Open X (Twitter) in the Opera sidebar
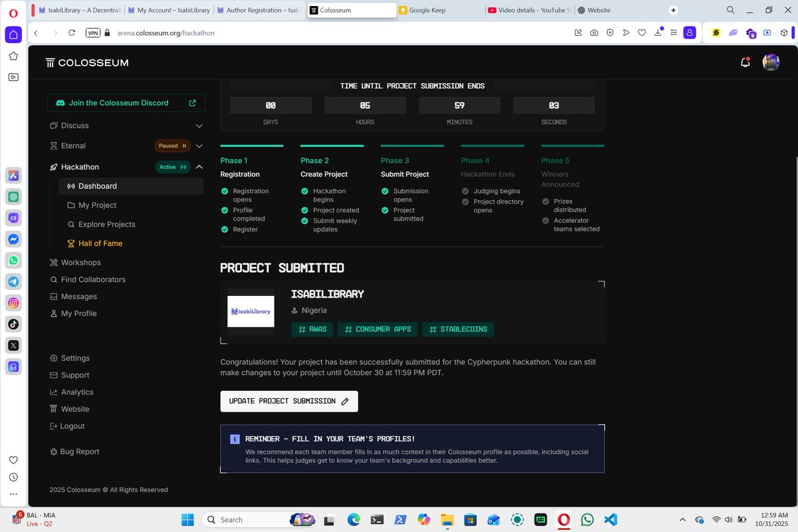Image resolution: width=798 pixels, height=532 pixels. (x=13, y=345)
